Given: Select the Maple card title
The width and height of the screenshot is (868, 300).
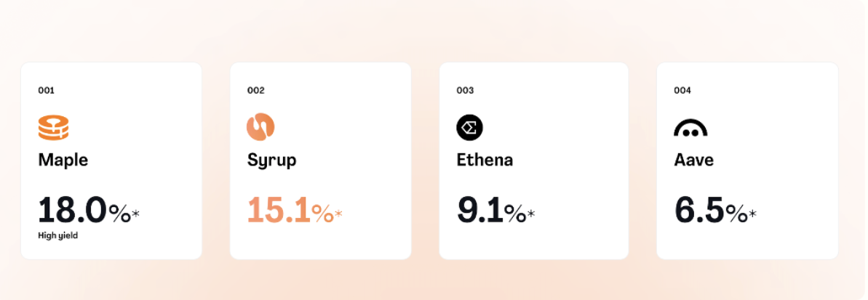Looking at the screenshot, I should [x=63, y=160].
